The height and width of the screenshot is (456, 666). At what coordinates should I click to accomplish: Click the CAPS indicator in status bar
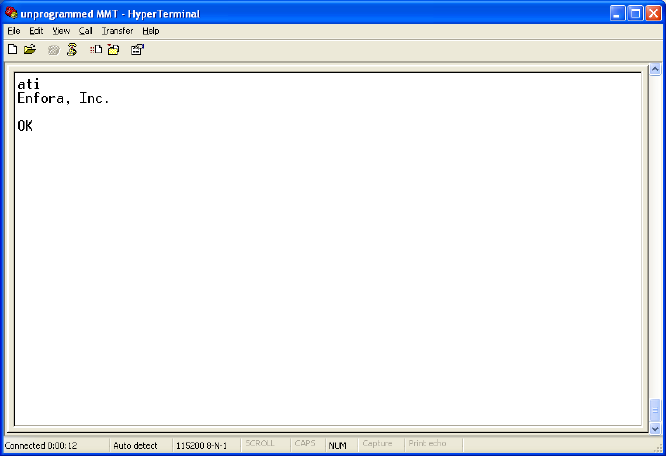(x=305, y=443)
